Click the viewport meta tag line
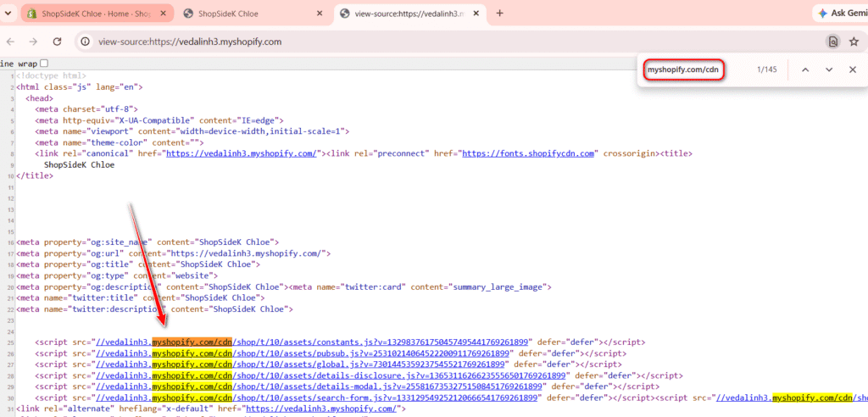 [192, 132]
